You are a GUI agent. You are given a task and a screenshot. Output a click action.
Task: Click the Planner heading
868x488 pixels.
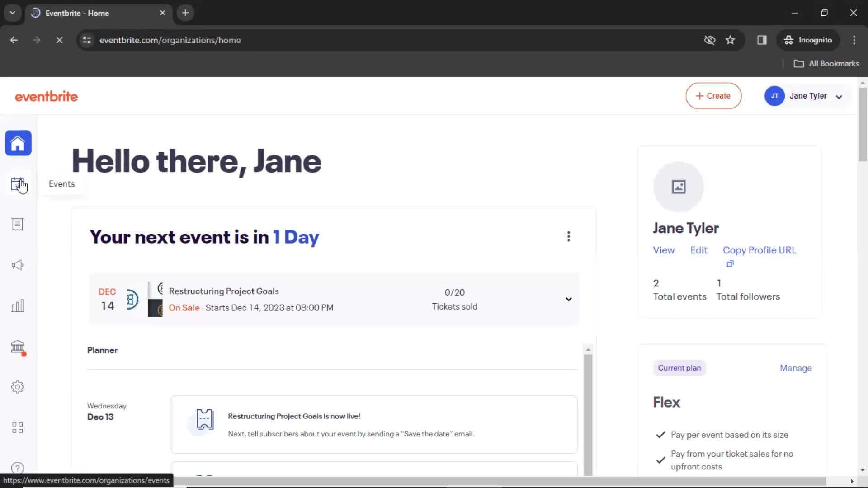(x=102, y=350)
